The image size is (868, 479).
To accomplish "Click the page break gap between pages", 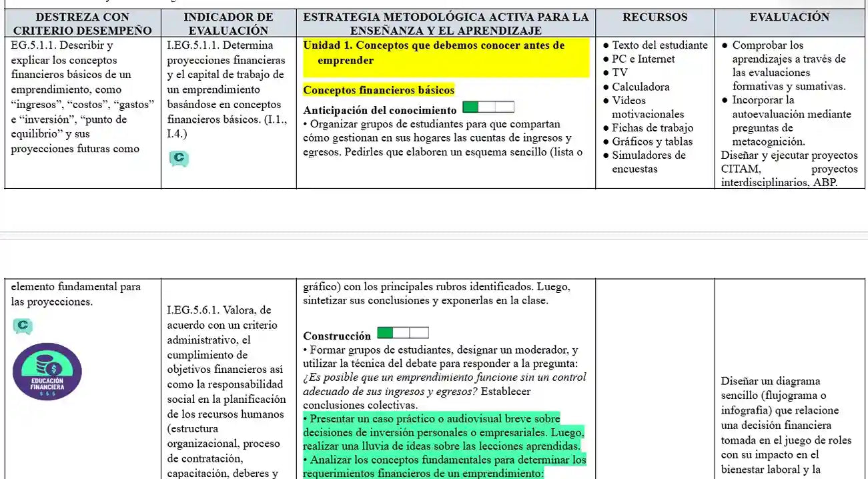I will tap(434, 233).
